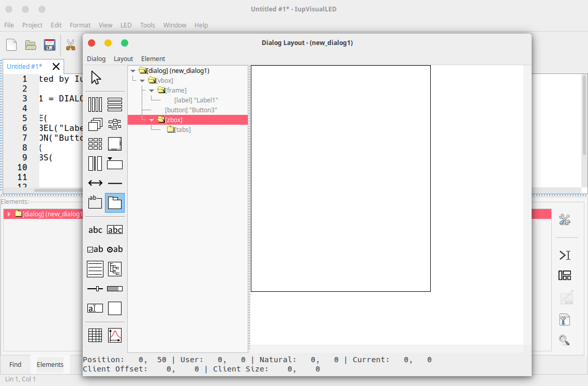Open the Layout menu

click(123, 58)
